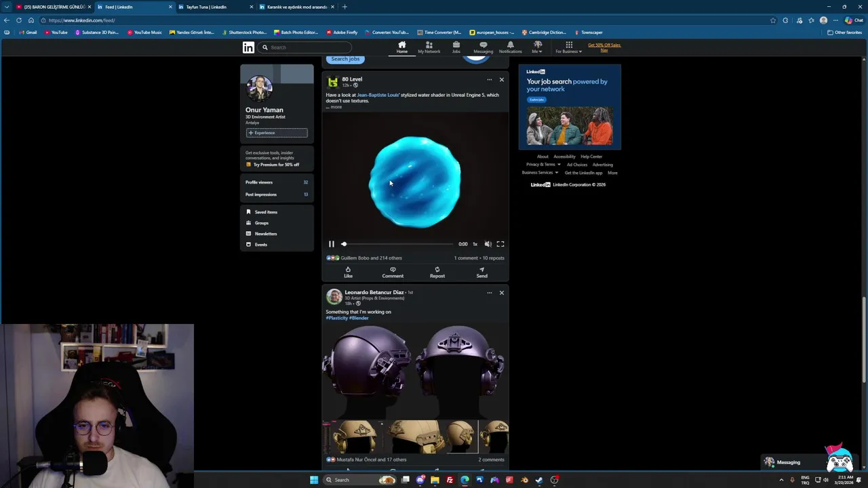Open Substance 3D Painter bookmark
This screenshot has height=488, width=868.
[x=97, y=33]
